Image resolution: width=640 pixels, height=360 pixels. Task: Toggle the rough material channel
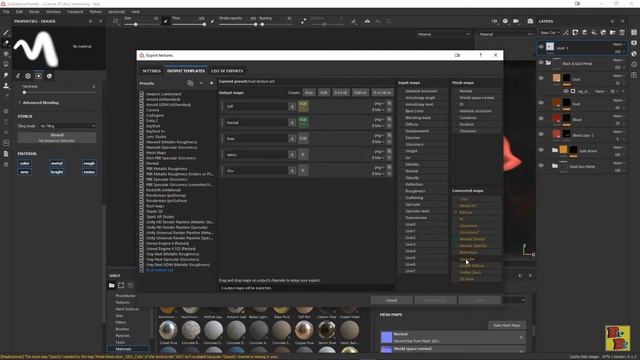pos(89,163)
